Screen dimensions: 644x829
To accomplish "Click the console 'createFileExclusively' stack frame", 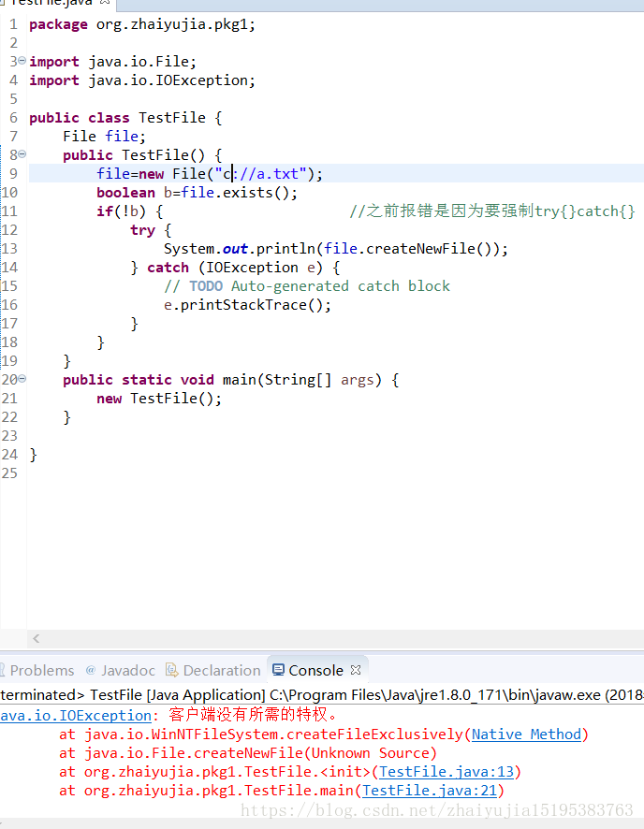I will tap(324, 734).
